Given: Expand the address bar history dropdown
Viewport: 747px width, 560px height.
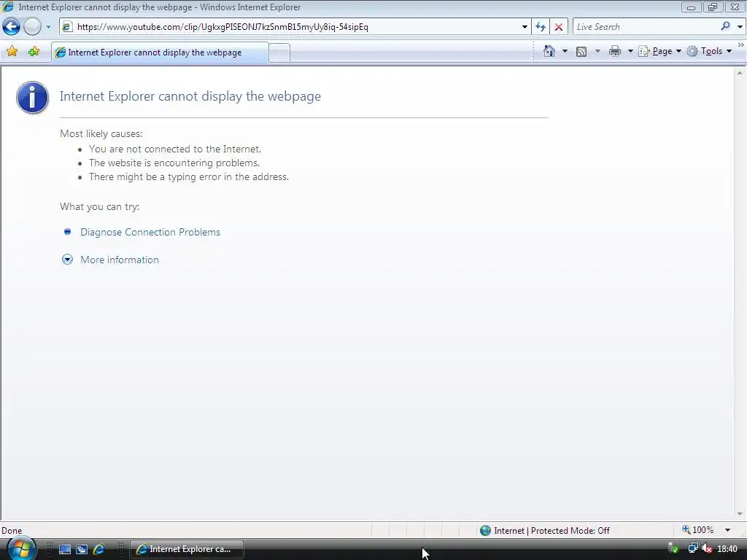Looking at the screenshot, I should 525,27.
